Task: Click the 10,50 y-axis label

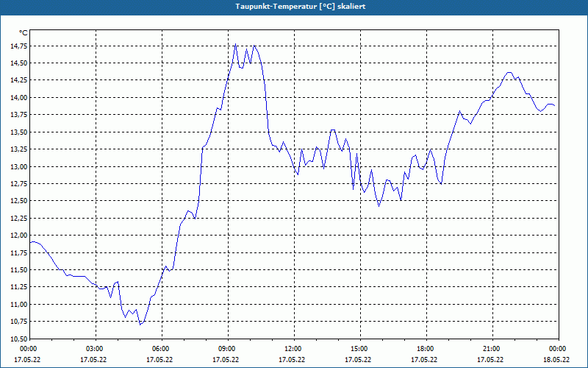Action: (18, 339)
